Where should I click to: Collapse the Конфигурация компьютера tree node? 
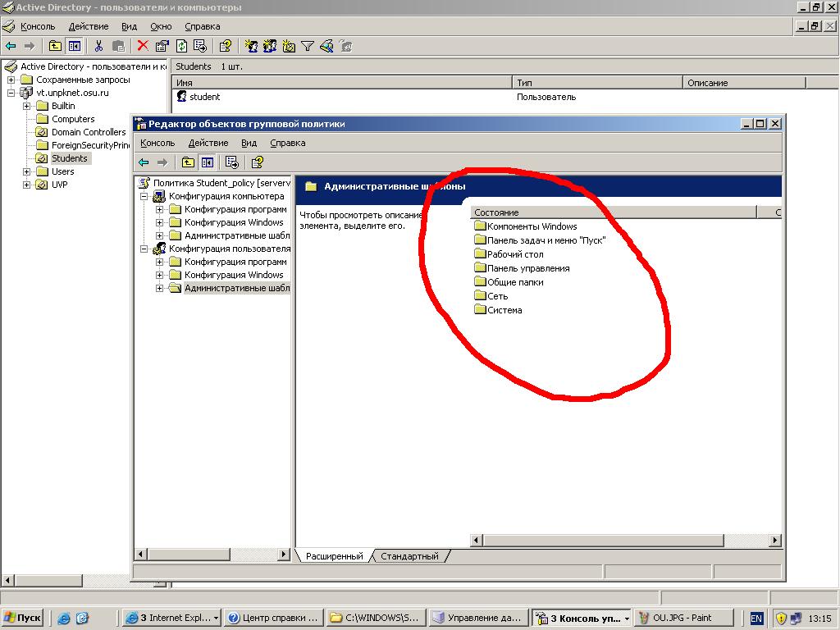coord(144,197)
